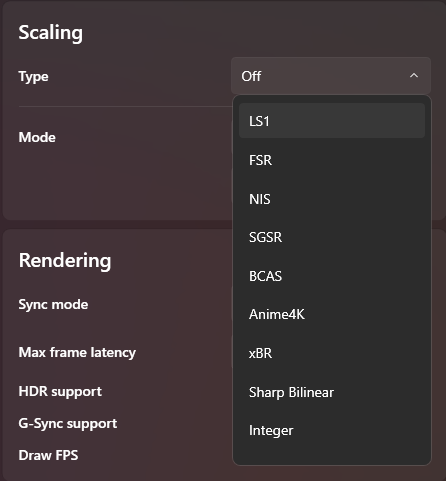Image resolution: width=446 pixels, height=481 pixels.
Task: Select Anime4K scaling option
Action: coord(332,314)
